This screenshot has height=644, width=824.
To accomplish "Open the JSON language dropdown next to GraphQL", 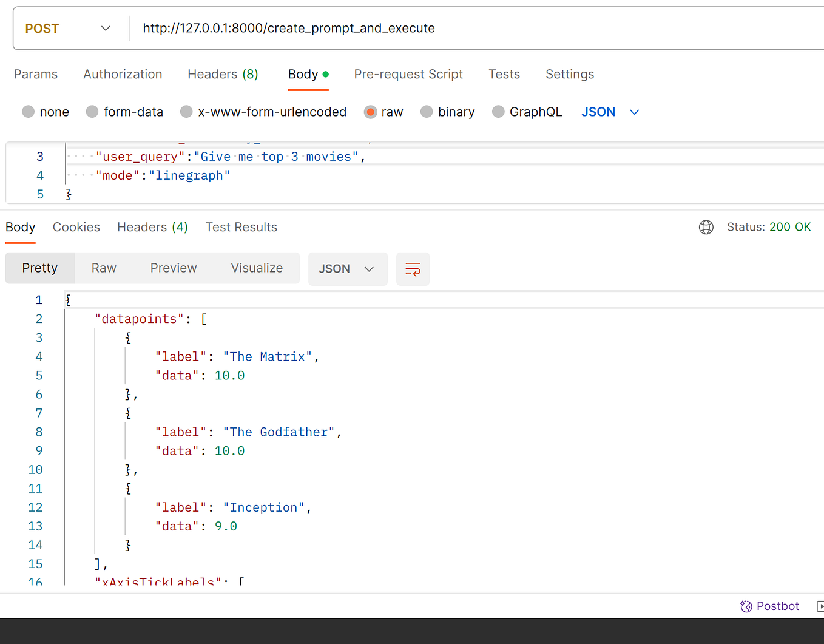I will point(610,112).
